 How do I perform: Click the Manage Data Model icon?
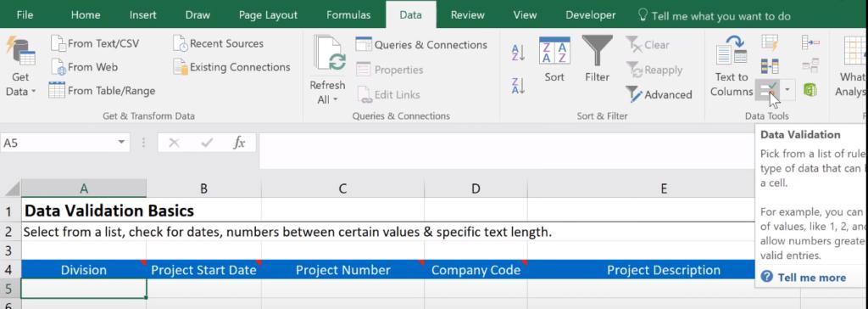810,90
